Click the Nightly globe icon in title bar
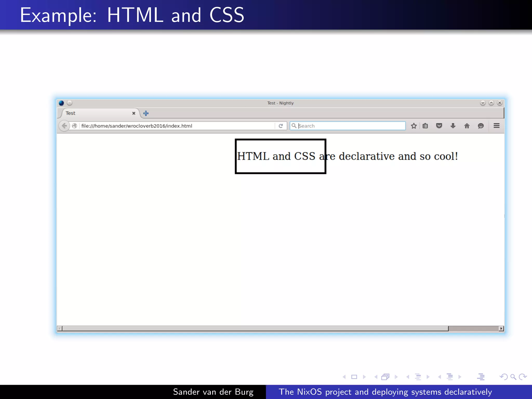 (61, 103)
